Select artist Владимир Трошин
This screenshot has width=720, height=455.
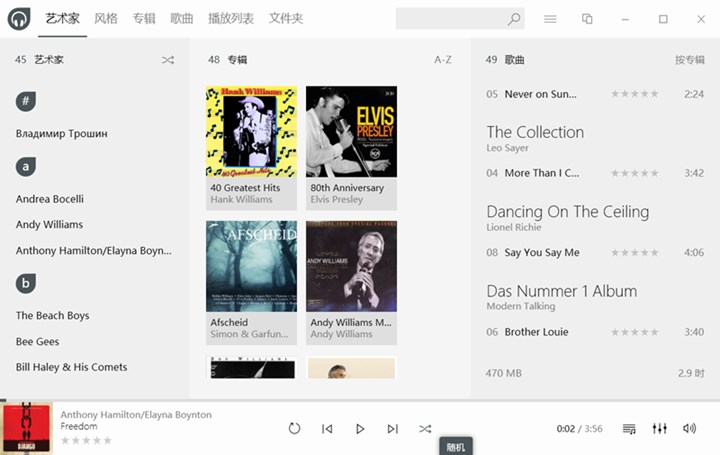click(x=62, y=134)
